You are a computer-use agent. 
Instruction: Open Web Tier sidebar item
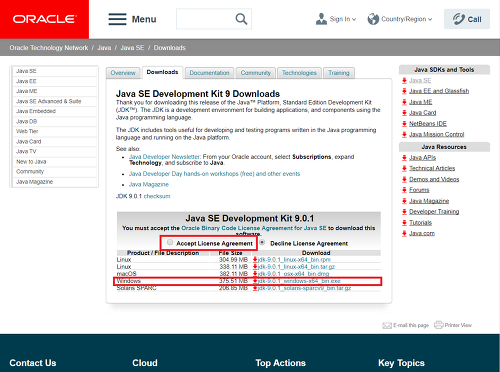pos(27,131)
